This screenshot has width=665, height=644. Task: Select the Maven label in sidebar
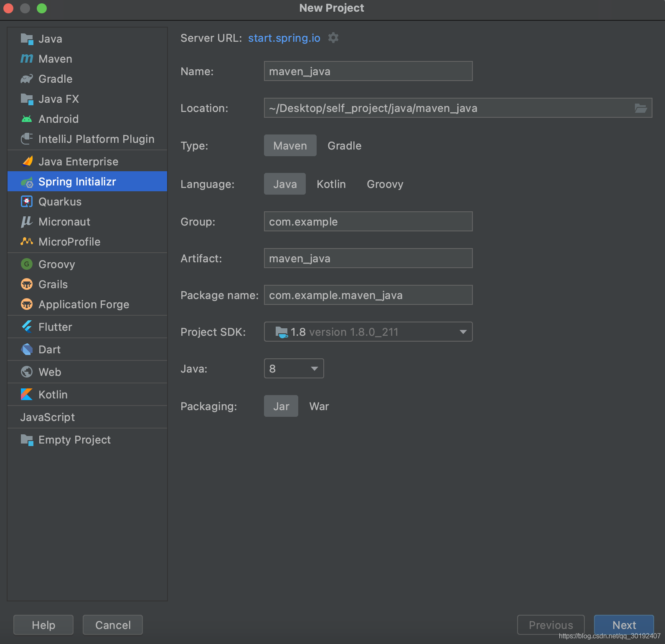click(55, 59)
